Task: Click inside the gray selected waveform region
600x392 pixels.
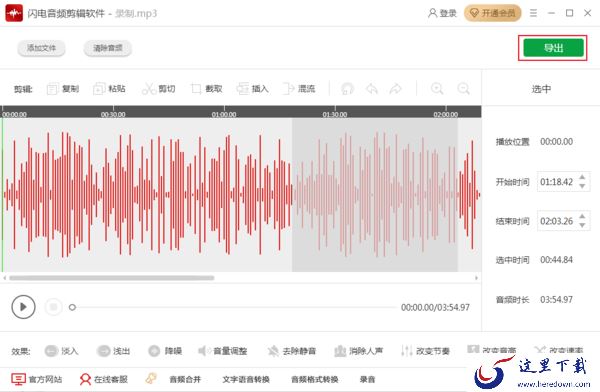Action: click(x=375, y=194)
